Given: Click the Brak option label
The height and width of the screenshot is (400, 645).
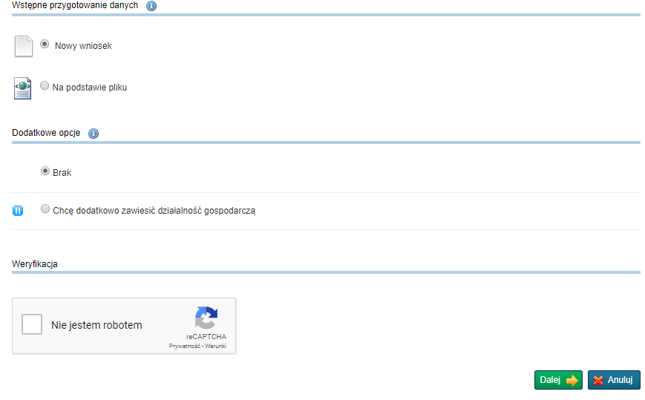Looking at the screenshot, I should (x=62, y=173).
